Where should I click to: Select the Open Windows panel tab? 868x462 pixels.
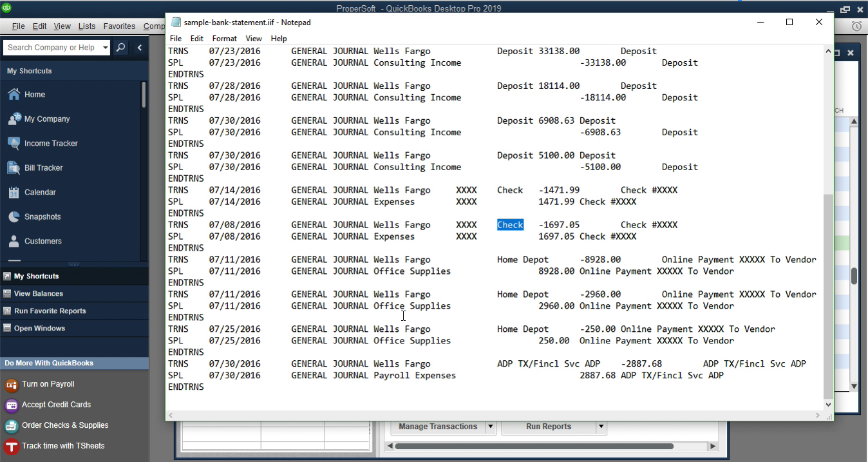74,328
